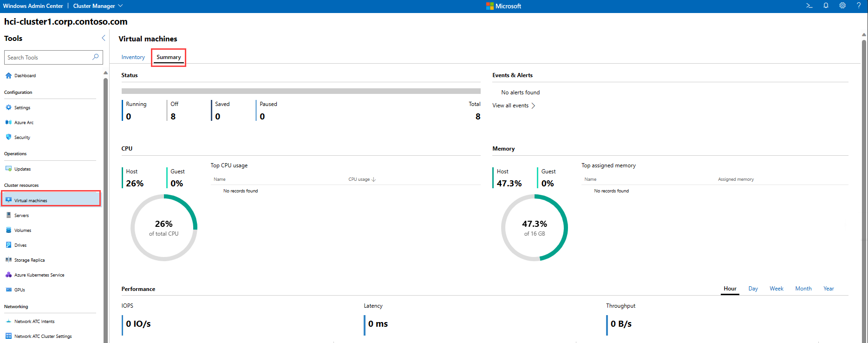This screenshot has width=868, height=343.
Task: Open the PowerShell console icon
Action: (809, 6)
